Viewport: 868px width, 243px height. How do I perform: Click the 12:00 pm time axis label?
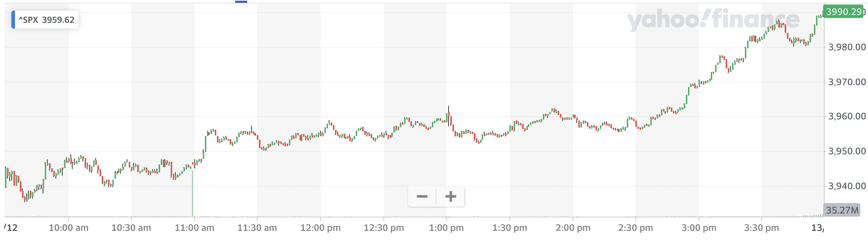click(x=320, y=228)
